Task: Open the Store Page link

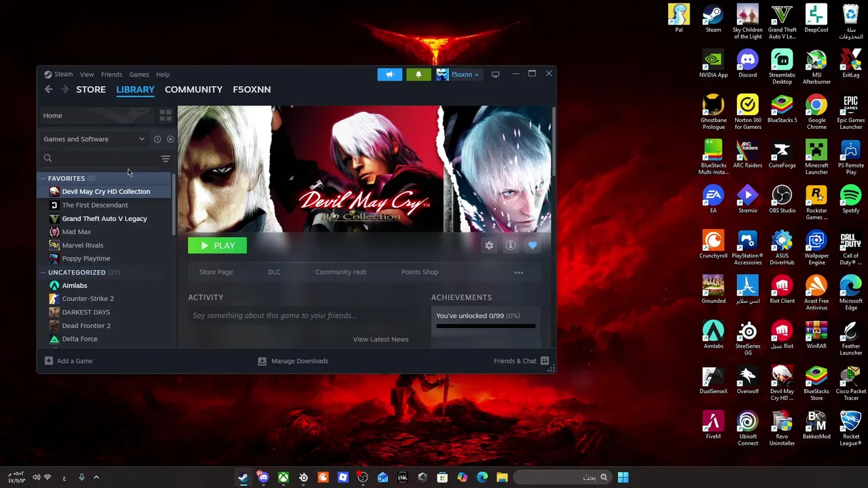Action: (216, 272)
